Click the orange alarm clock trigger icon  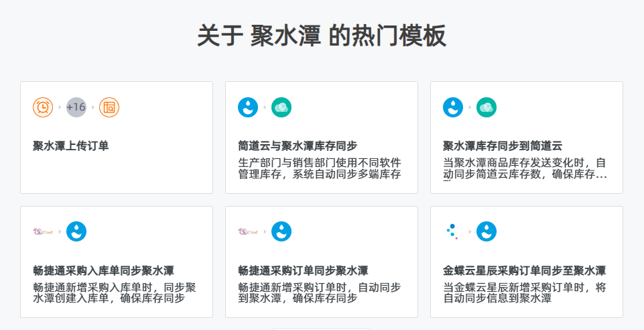pos(43,107)
